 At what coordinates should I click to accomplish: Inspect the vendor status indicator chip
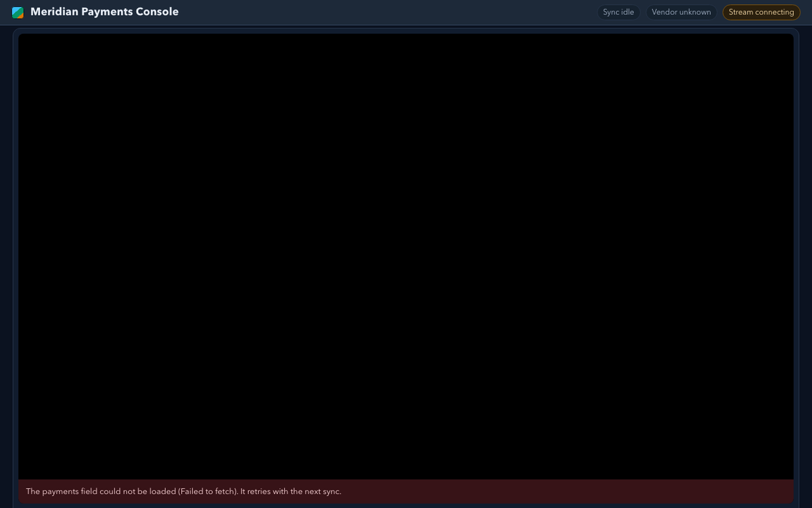681,12
